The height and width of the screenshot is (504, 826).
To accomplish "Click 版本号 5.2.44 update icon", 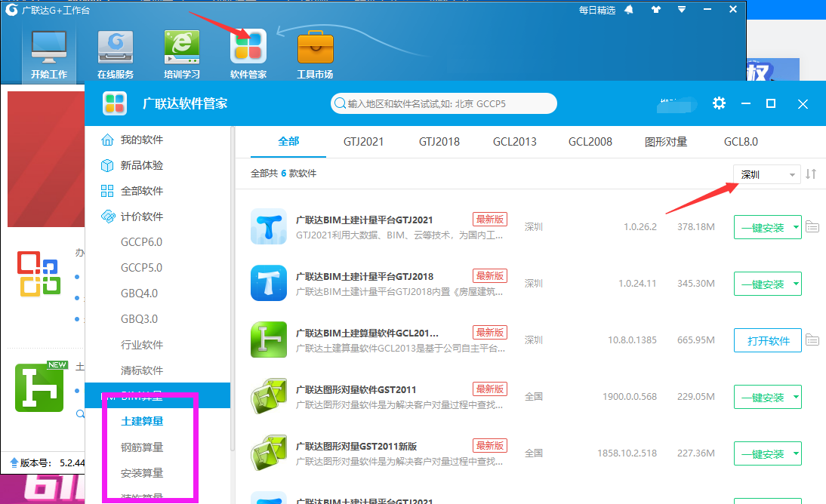I will pyautogui.click(x=14, y=463).
